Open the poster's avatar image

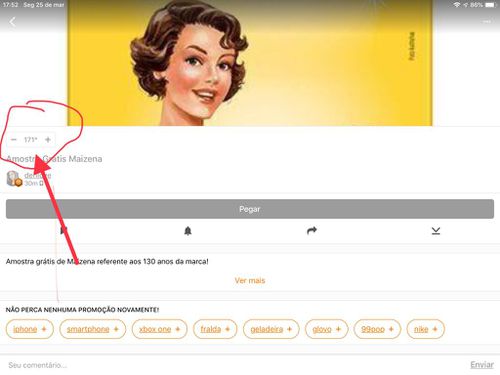(x=14, y=179)
